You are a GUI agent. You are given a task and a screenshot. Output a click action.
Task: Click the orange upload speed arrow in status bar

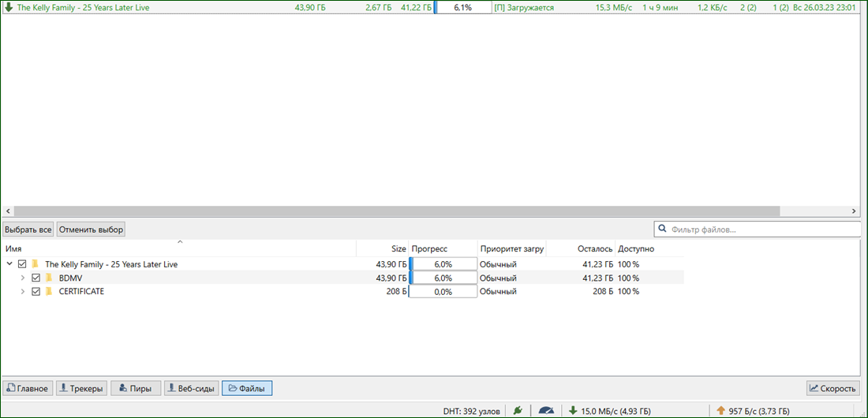[x=720, y=411]
